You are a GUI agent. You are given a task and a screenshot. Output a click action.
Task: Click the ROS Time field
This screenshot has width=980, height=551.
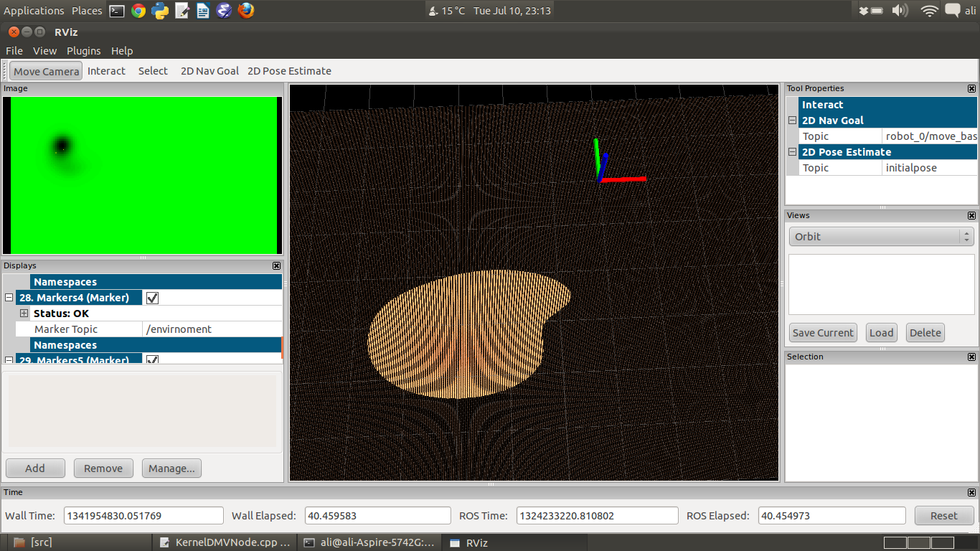597,516
